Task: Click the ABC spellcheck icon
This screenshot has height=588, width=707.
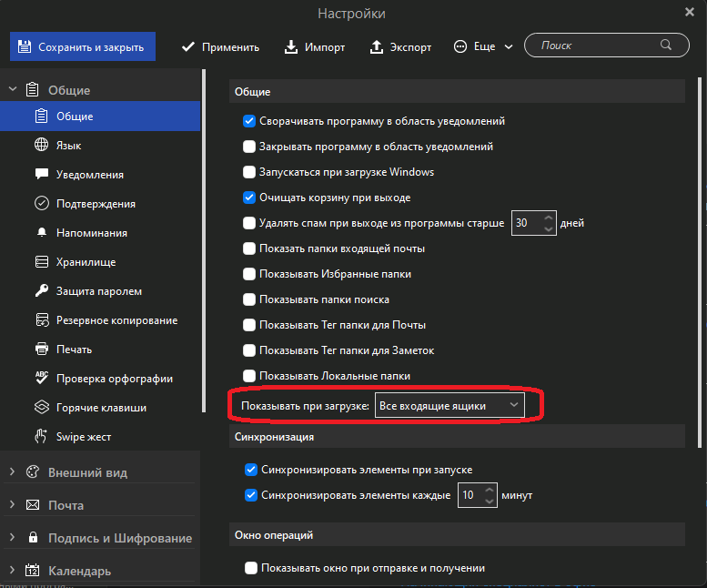Action: pyautogui.click(x=42, y=378)
